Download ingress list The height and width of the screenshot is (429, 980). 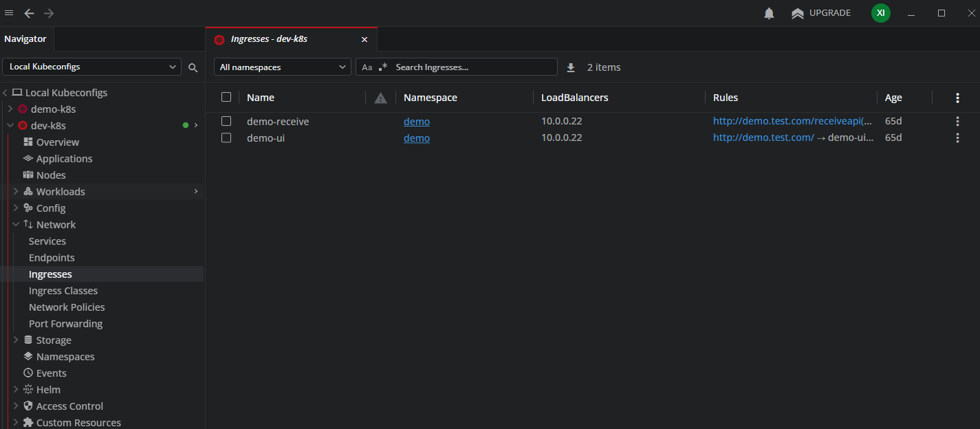click(x=570, y=67)
